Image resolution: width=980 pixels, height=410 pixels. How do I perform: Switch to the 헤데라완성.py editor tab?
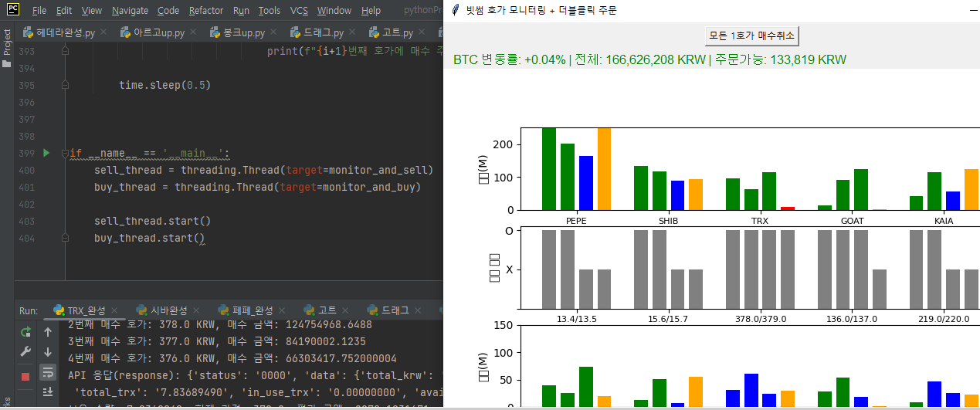[66, 33]
